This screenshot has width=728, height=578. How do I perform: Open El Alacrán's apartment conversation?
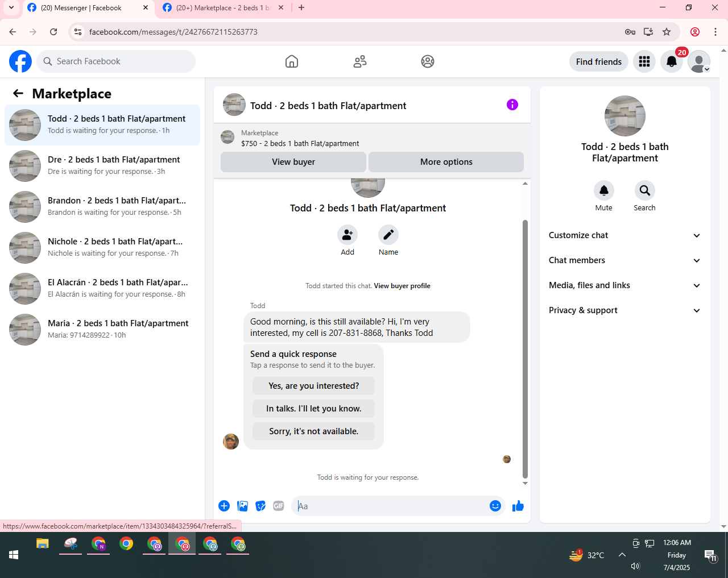pyautogui.click(x=102, y=289)
